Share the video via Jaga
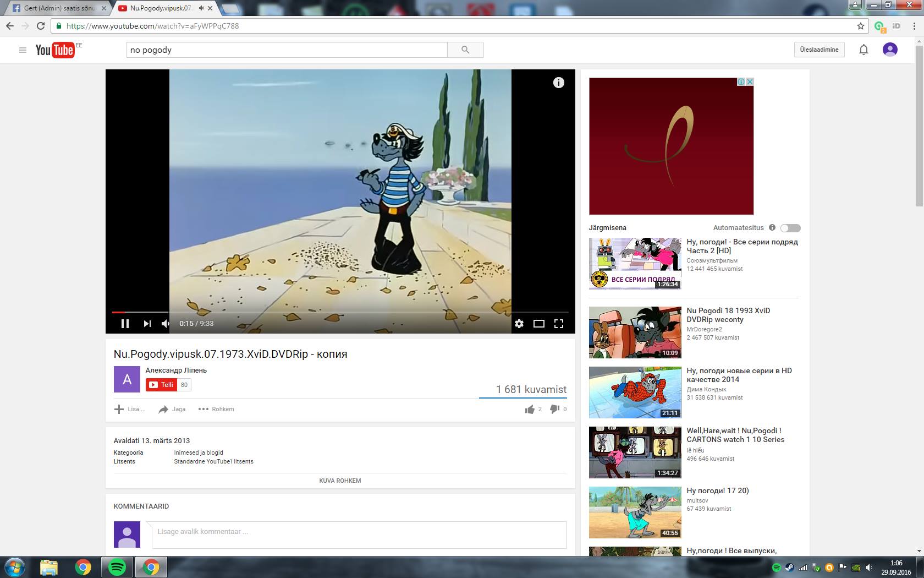Viewport: 924px width, 578px height. 172,409
